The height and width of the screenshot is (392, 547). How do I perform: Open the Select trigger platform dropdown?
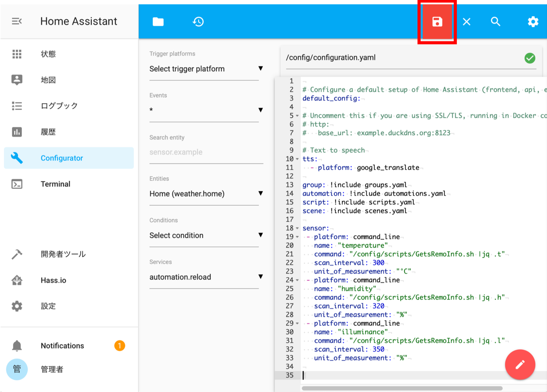pyautogui.click(x=206, y=69)
